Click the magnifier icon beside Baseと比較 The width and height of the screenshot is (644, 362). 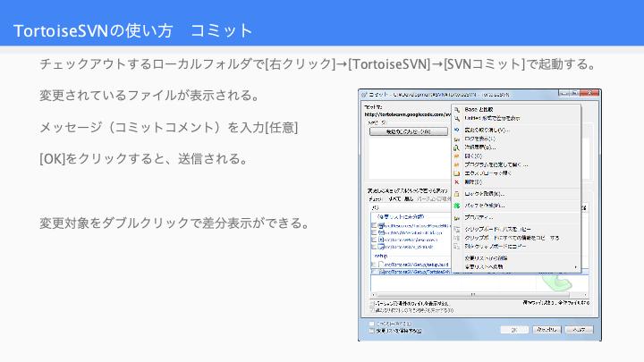tap(457, 110)
